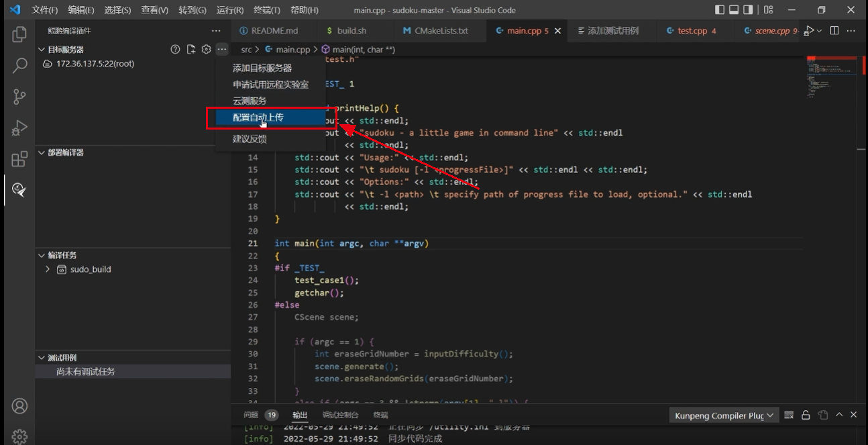Open the Kunpeng compiler plugin view
The image size is (868, 445).
pyautogui.click(x=19, y=190)
